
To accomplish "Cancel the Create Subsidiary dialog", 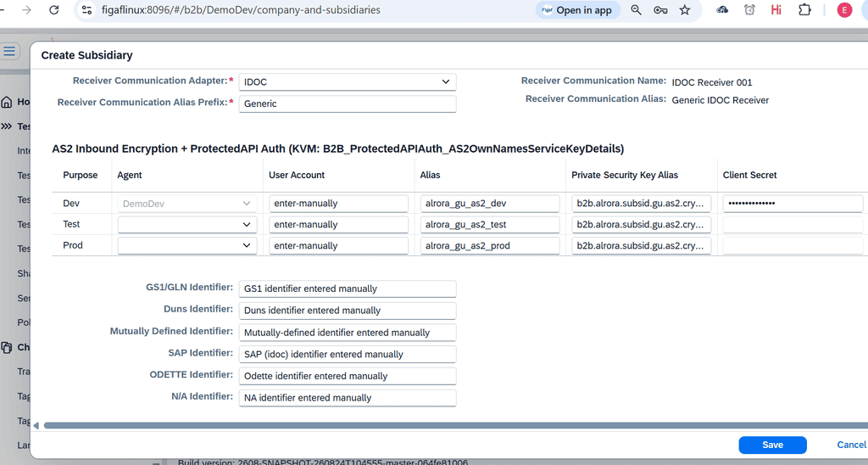I will [x=851, y=445].
